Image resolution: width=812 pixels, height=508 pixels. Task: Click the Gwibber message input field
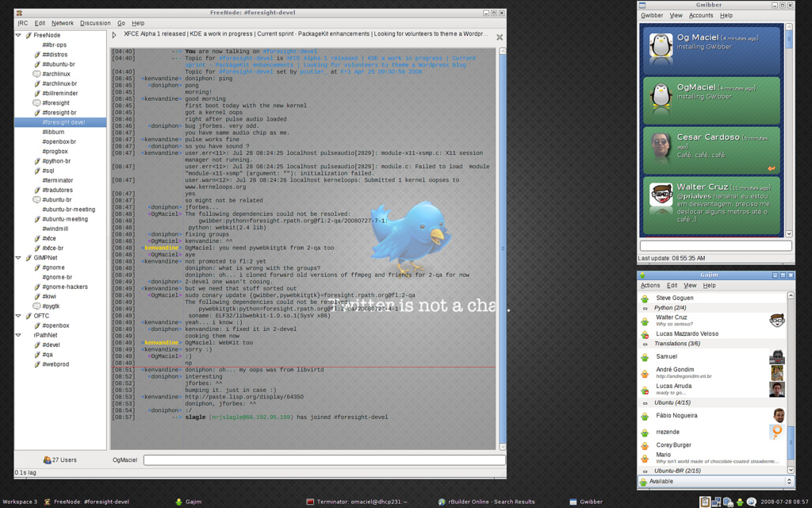(x=715, y=246)
